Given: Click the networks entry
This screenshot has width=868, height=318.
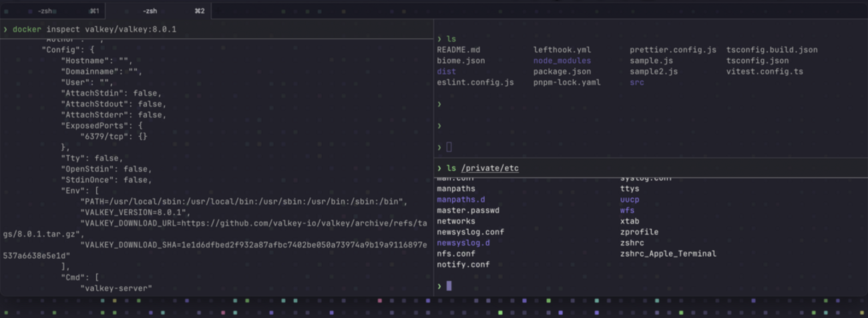Looking at the screenshot, I should (456, 221).
